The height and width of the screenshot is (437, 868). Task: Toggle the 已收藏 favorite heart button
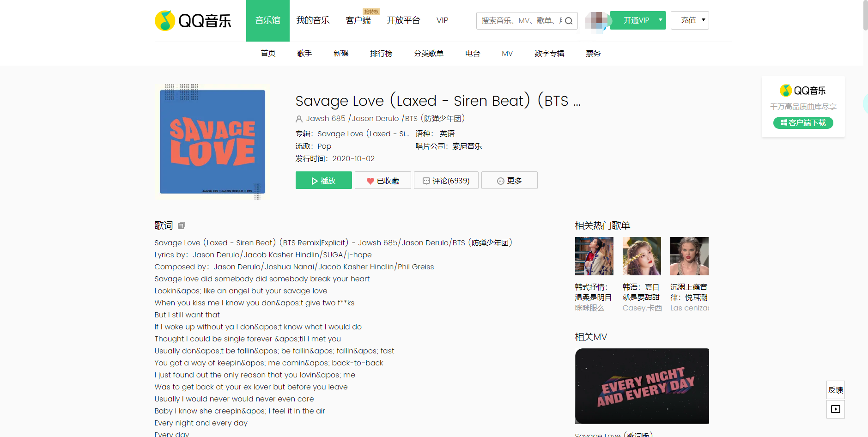pyautogui.click(x=383, y=181)
